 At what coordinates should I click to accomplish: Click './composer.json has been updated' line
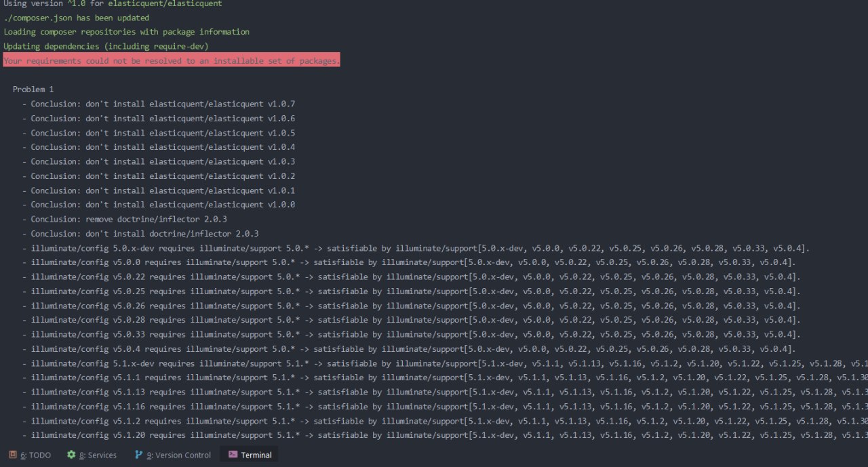tap(77, 18)
